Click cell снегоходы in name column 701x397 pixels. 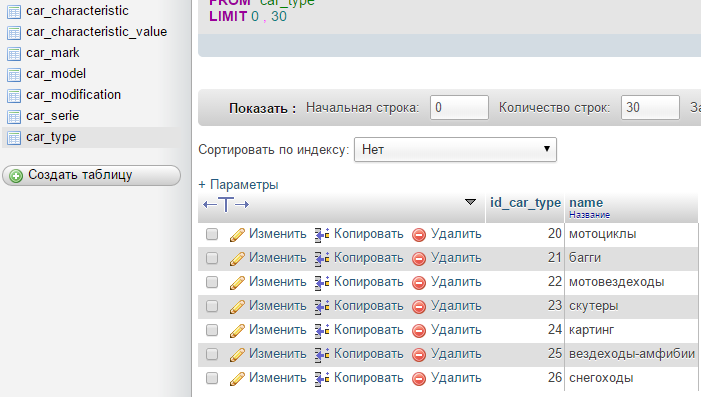point(601,378)
